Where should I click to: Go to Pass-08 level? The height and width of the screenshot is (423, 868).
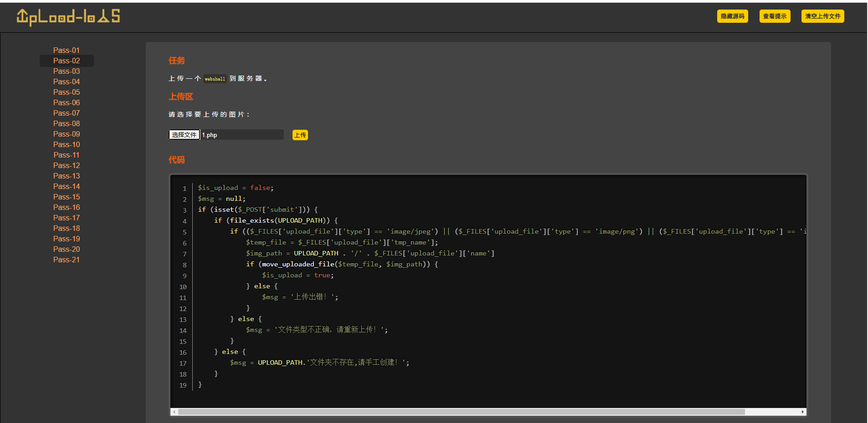[67, 123]
